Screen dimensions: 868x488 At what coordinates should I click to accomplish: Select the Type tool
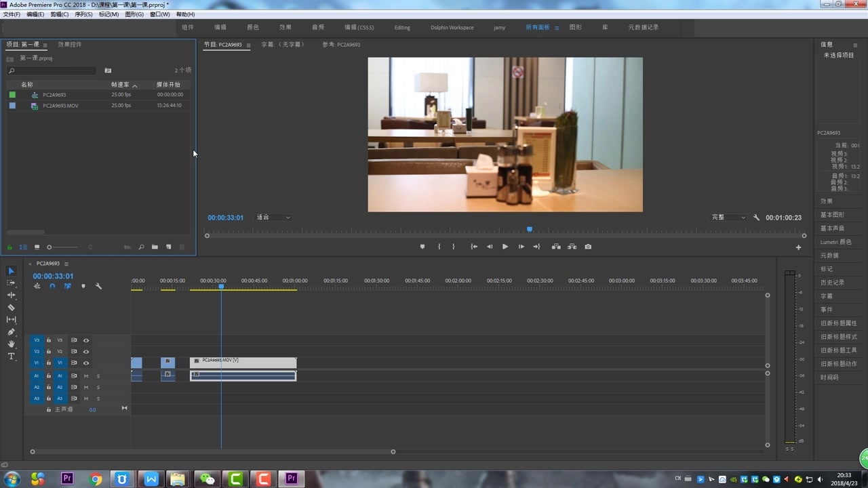click(11, 357)
